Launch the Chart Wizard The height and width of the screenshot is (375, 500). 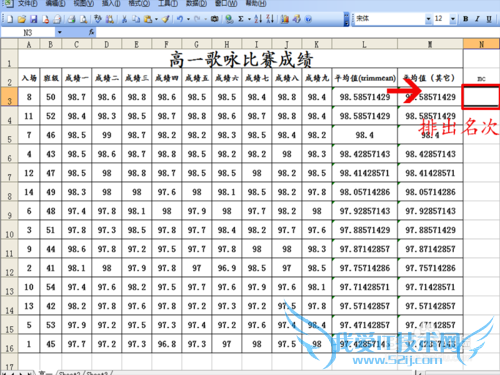[x=285, y=19]
